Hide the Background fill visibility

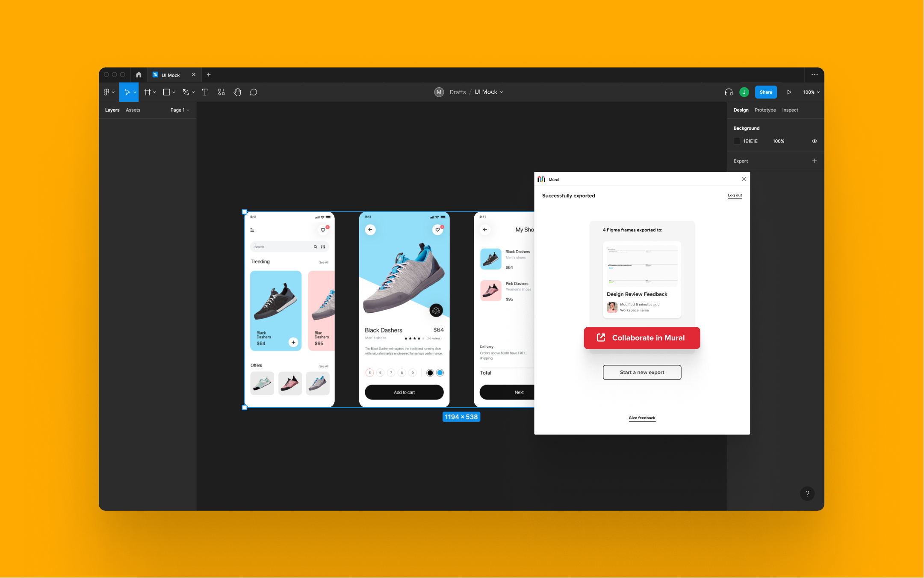pos(815,141)
